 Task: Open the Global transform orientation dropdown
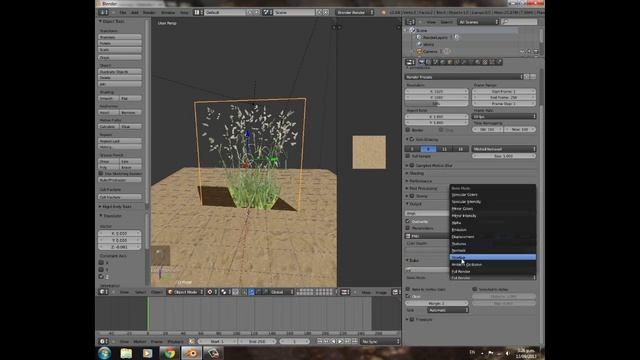coord(282,292)
